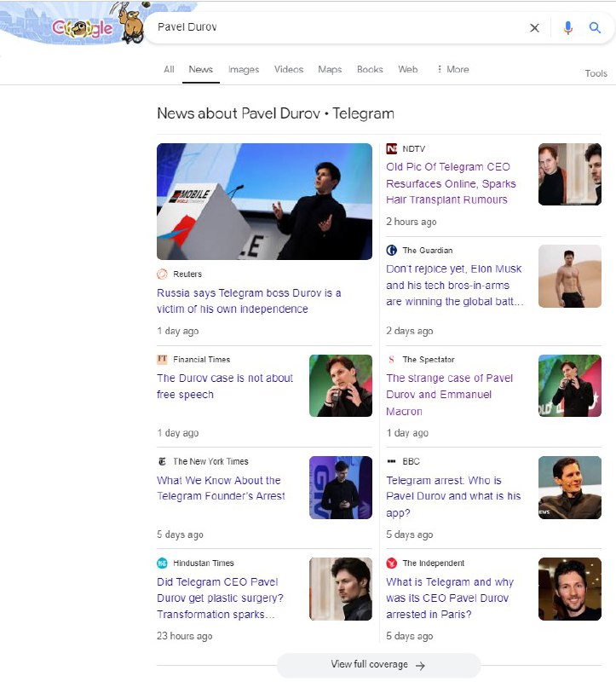616x682 pixels.
Task: Open the Images tab
Action: (x=244, y=70)
